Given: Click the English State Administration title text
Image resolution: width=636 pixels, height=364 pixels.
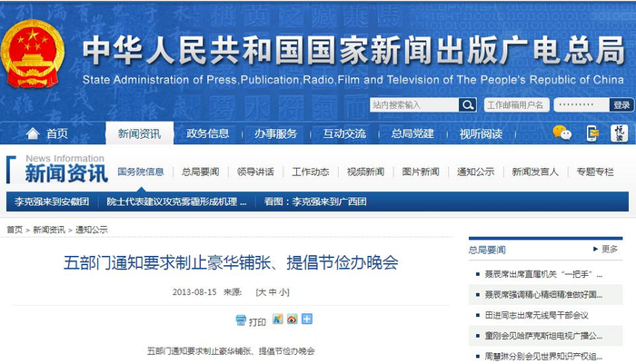Looking at the screenshot, I should pyautogui.click(x=353, y=80).
